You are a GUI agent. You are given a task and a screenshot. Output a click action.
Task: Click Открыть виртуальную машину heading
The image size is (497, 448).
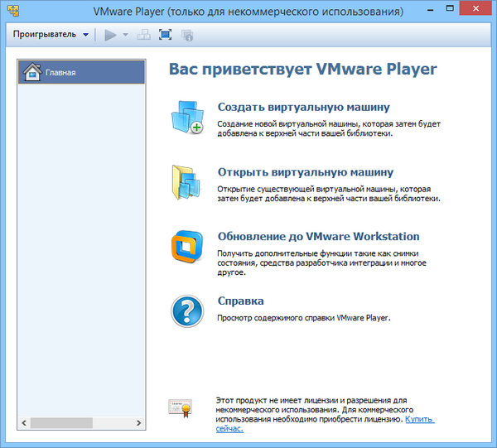306,172
